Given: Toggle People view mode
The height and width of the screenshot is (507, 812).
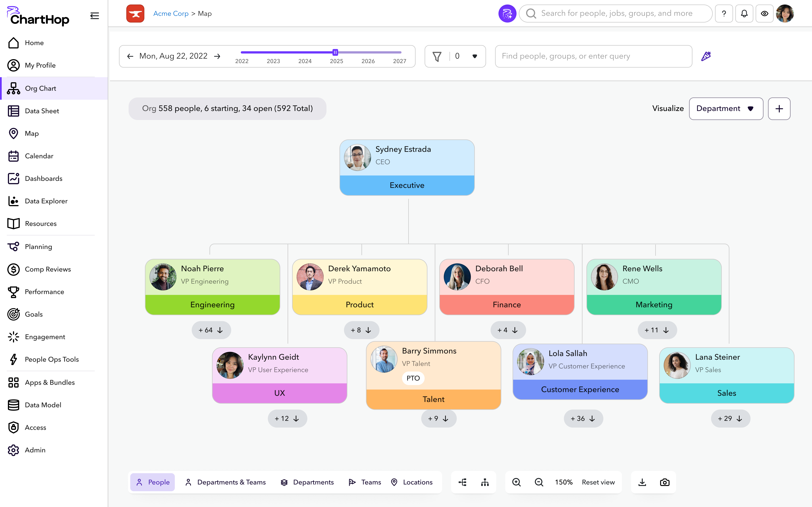Looking at the screenshot, I should click(x=153, y=482).
